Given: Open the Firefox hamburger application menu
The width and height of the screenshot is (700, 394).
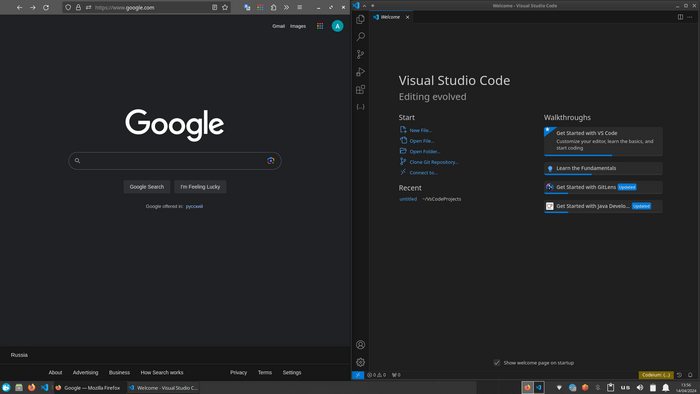Looking at the screenshot, I should 300,8.
